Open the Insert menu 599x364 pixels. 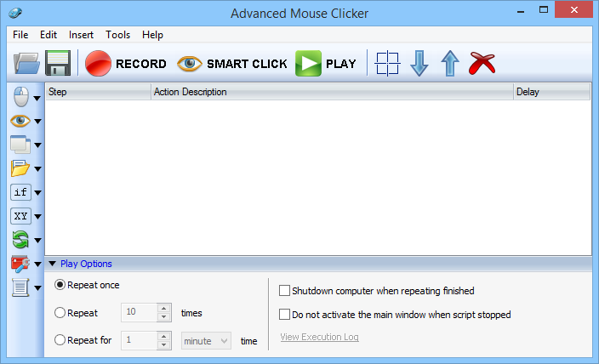[x=81, y=35]
